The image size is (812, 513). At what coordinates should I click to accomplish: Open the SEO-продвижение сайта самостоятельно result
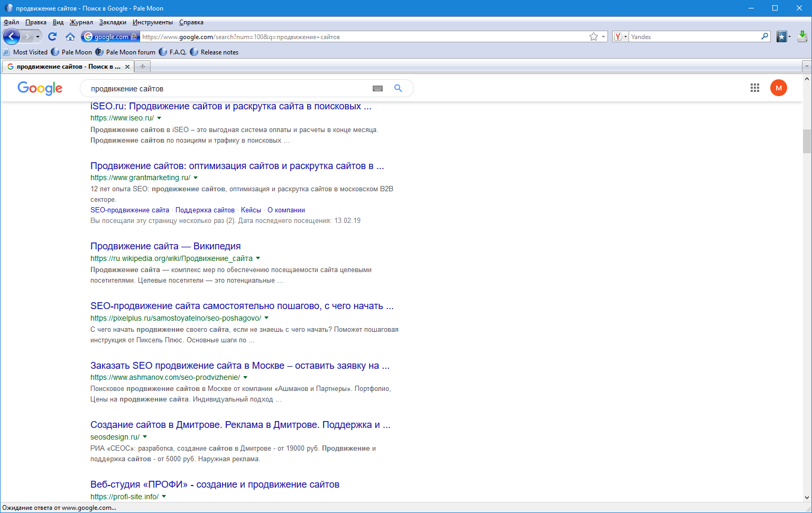coord(242,306)
